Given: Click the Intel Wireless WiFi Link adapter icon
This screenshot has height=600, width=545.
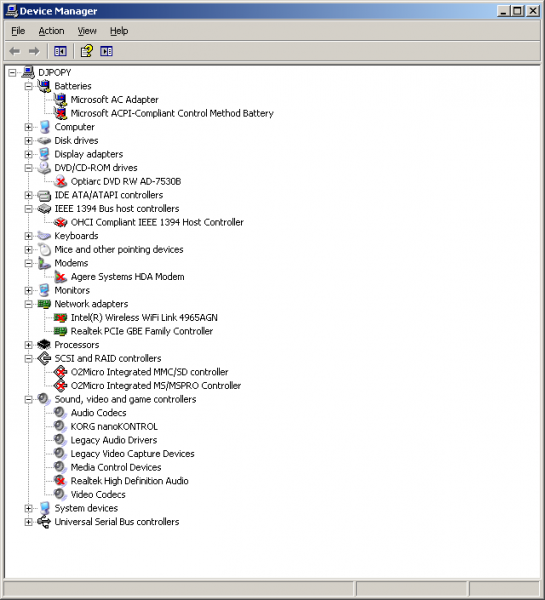Looking at the screenshot, I should 60,317.
